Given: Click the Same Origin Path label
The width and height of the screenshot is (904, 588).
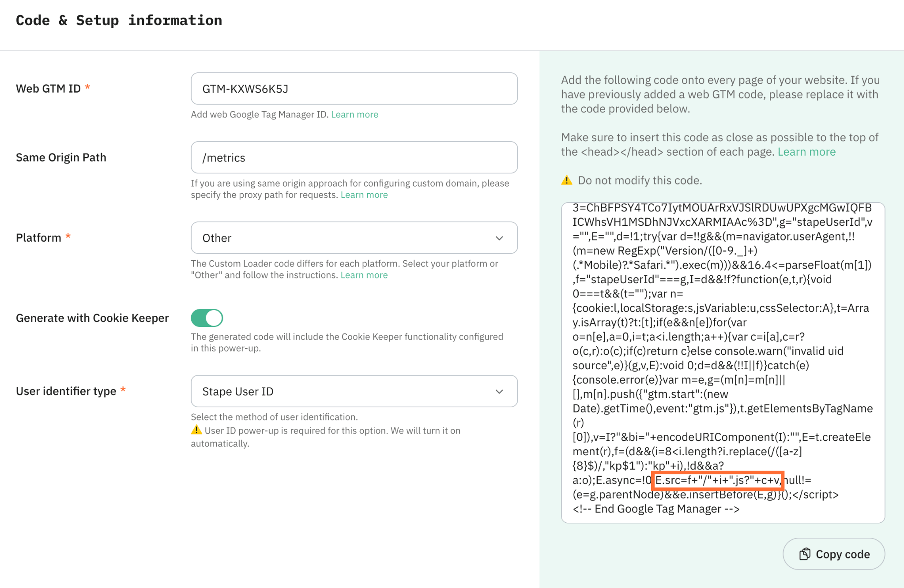Looking at the screenshot, I should (61, 157).
